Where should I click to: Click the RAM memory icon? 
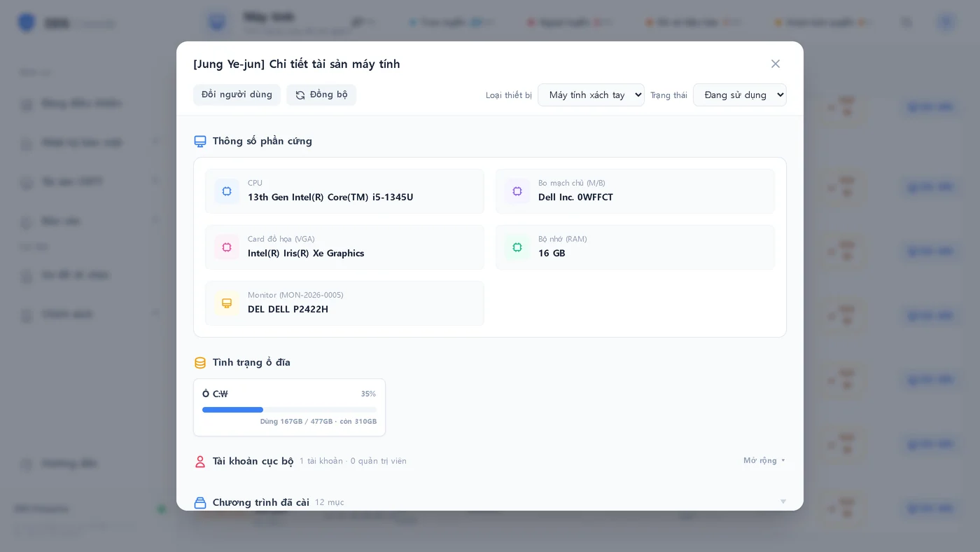[x=517, y=247]
